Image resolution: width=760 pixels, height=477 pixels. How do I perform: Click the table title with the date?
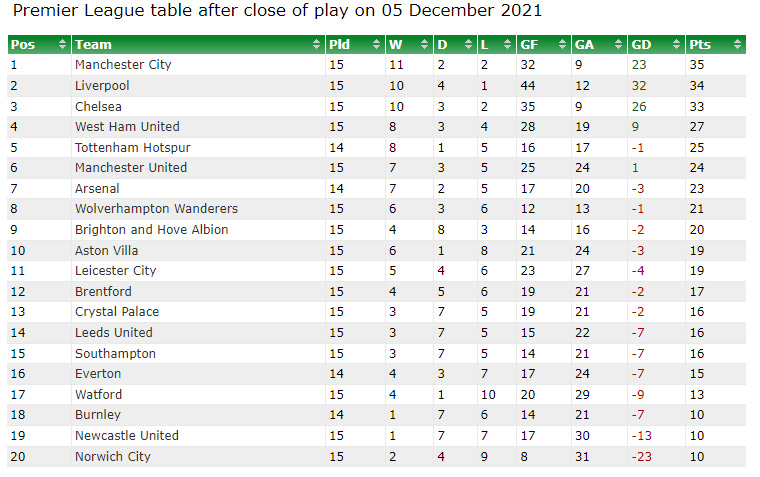pyautogui.click(x=277, y=12)
